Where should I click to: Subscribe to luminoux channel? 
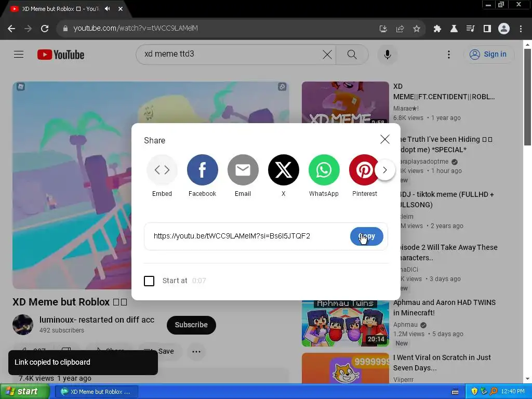[x=191, y=325]
